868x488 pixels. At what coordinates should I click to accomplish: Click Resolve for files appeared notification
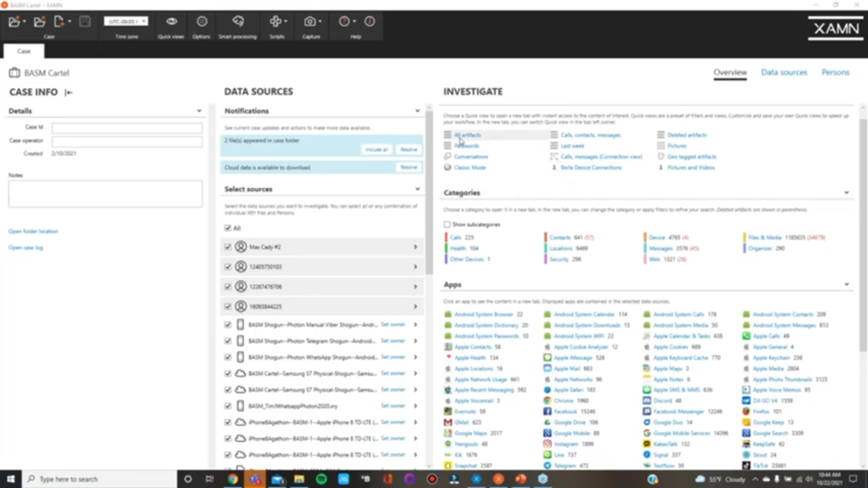409,149
